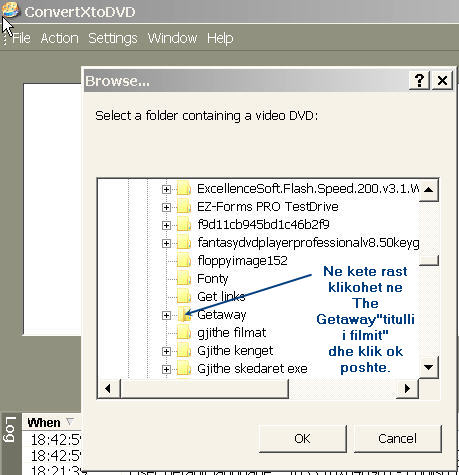
Task: Click the help question mark button in Browse dialog
Action: click(419, 80)
